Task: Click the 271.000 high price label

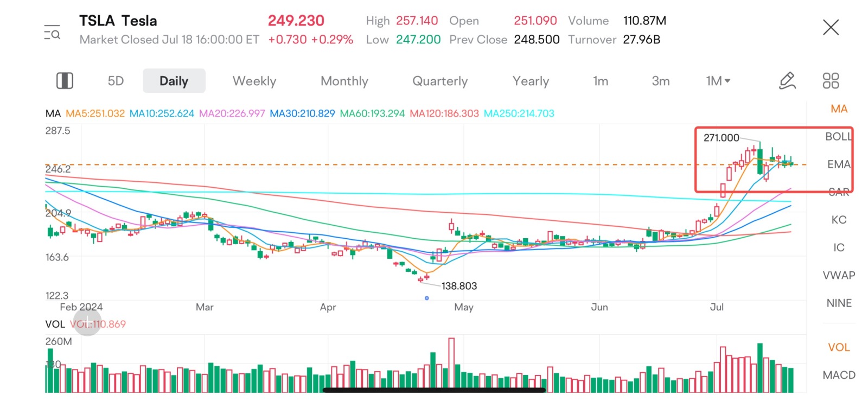Action: coord(721,138)
